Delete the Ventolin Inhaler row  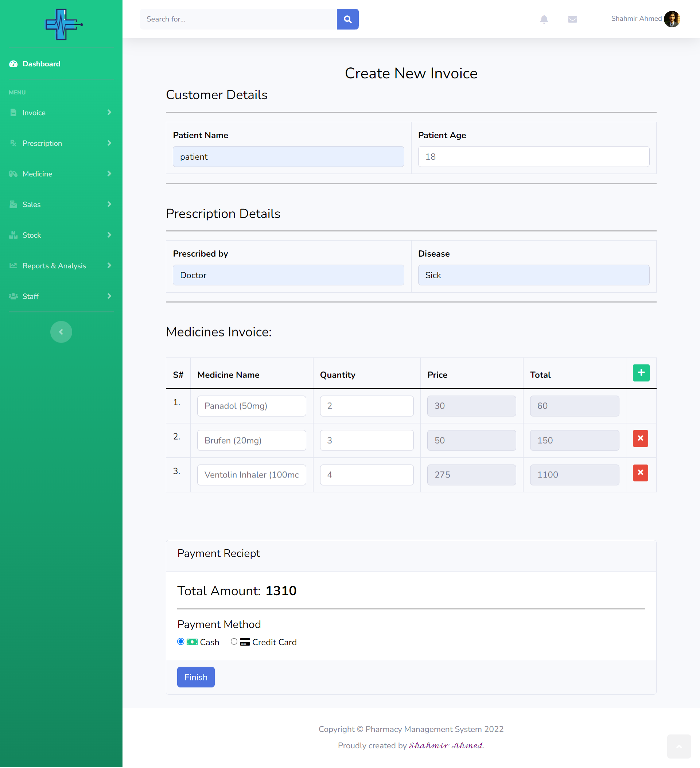point(640,473)
